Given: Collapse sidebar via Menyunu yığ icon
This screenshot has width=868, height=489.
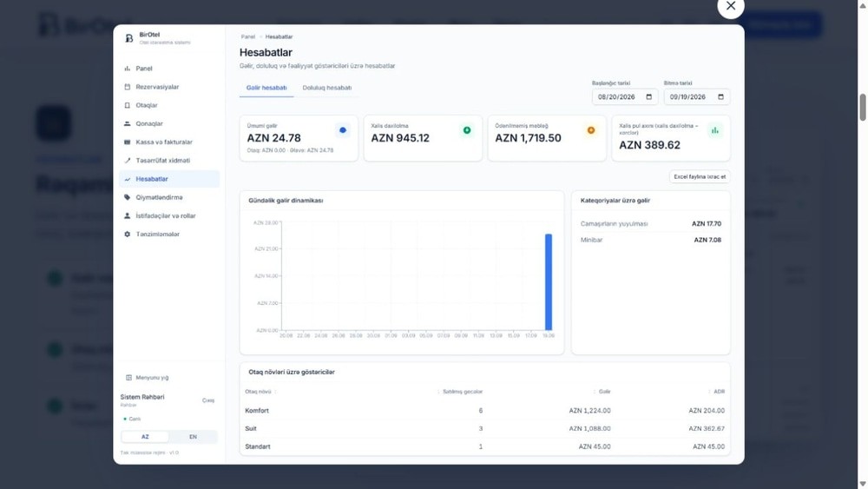Looking at the screenshot, I should click(x=128, y=378).
